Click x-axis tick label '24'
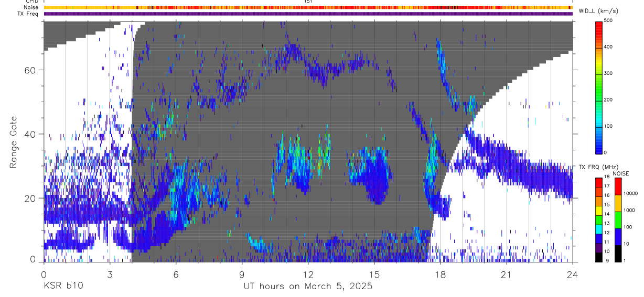The image size is (644, 297). pos(573,274)
